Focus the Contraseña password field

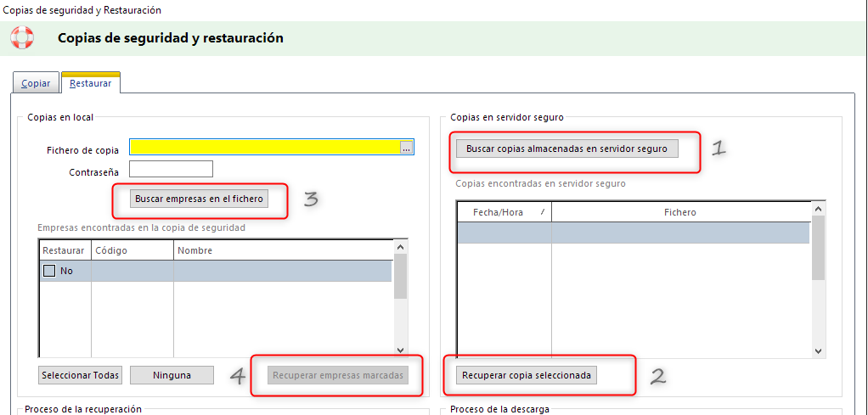[x=171, y=170]
